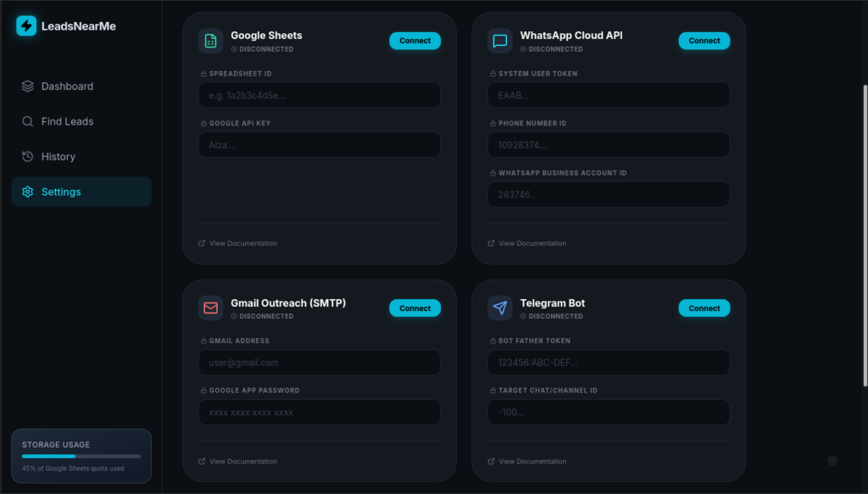Click the lock icon beside System User Token
Image resolution: width=868 pixels, height=494 pixels.
[x=492, y=74]
